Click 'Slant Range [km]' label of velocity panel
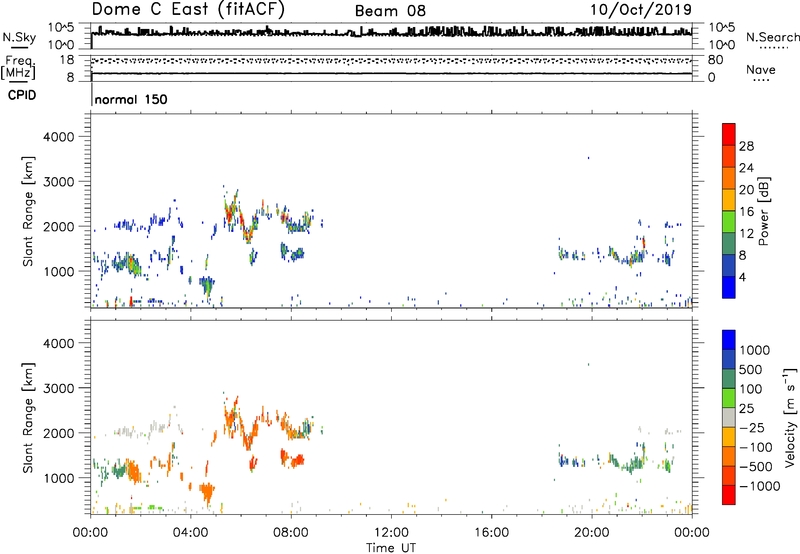Screen dimensions: 800x554 coord(28,418)
